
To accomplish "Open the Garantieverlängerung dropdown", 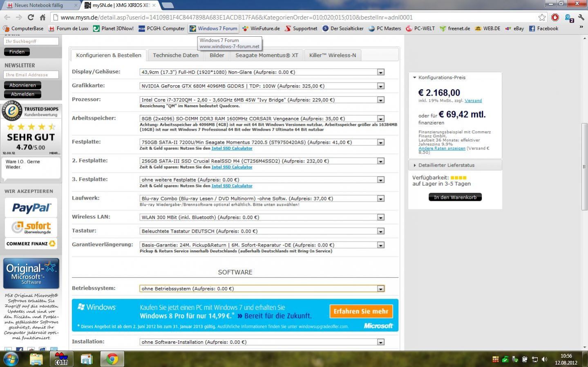I will point(262,245).
